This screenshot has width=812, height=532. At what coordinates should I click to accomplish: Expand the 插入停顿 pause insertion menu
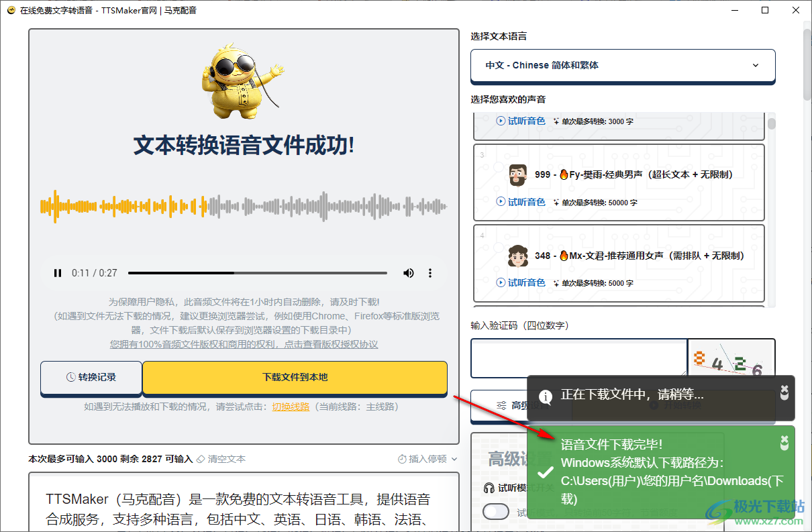tap(429, 458)
